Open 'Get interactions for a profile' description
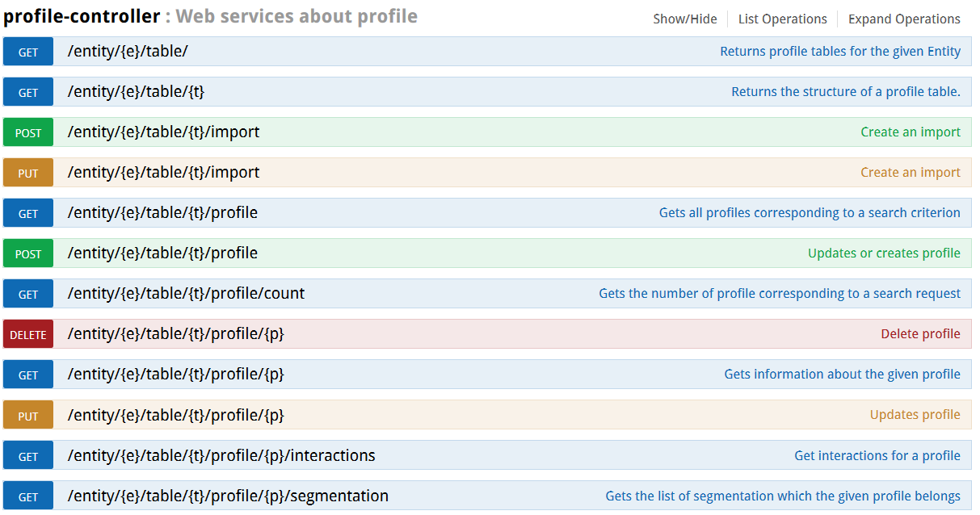The image size is (980, 515). (x=877, y=455)
